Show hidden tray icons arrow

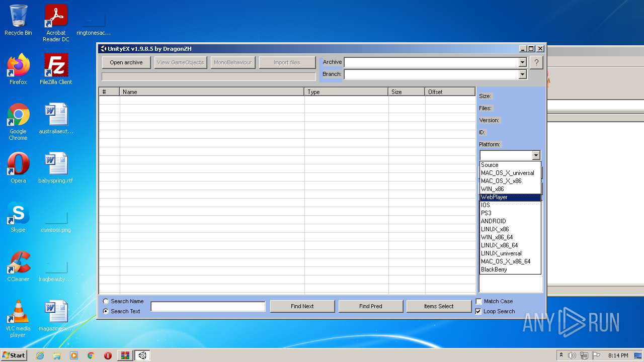pos(561,355)
